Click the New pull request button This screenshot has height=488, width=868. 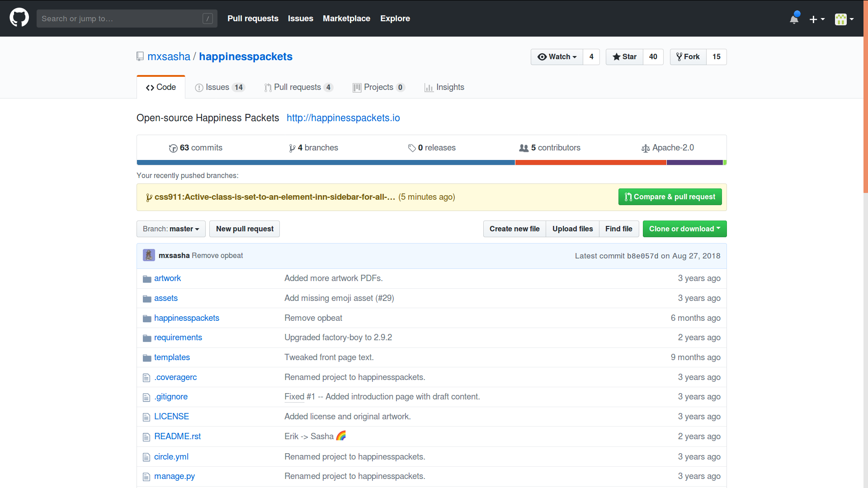pos(245,229)
